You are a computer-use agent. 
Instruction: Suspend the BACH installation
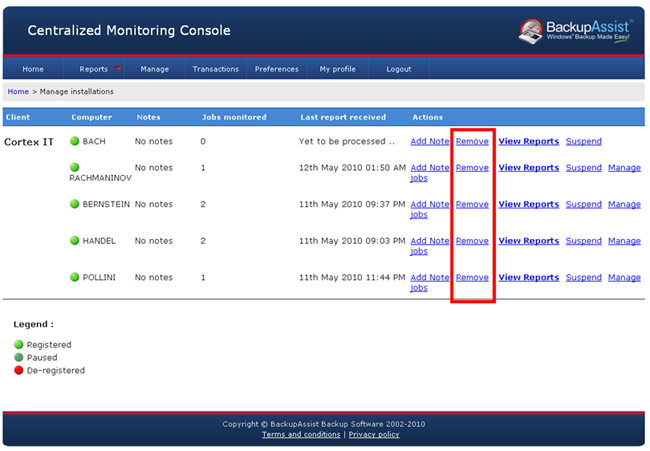pos(583,141)
